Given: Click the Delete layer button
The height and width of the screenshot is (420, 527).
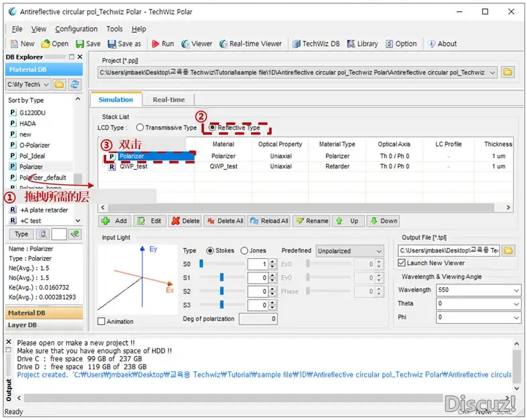Looking at the screenshot, I should [186, 221].
